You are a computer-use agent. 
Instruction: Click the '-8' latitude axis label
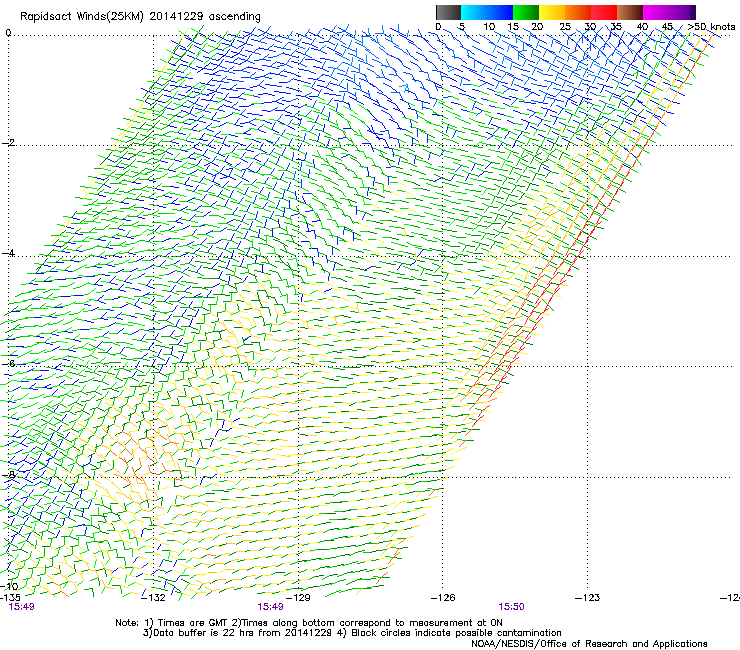[8, 474]
